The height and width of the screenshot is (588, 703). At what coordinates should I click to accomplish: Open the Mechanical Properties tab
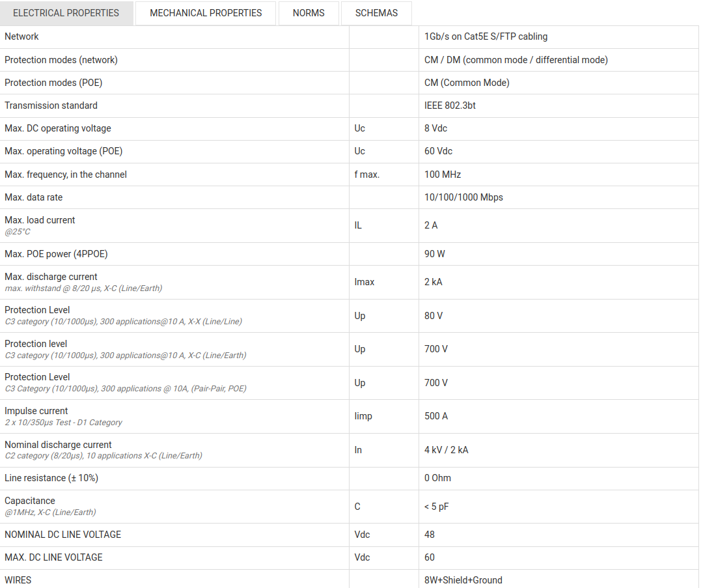206,13
